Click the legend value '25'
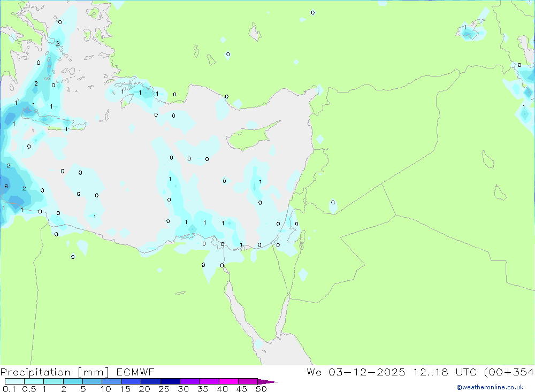The image size is (535, 392). pos(164,389)
